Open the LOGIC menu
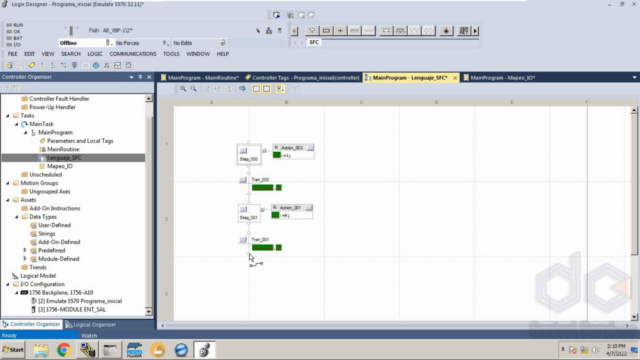This screenshot has width=640, height=360. (95, 54)
